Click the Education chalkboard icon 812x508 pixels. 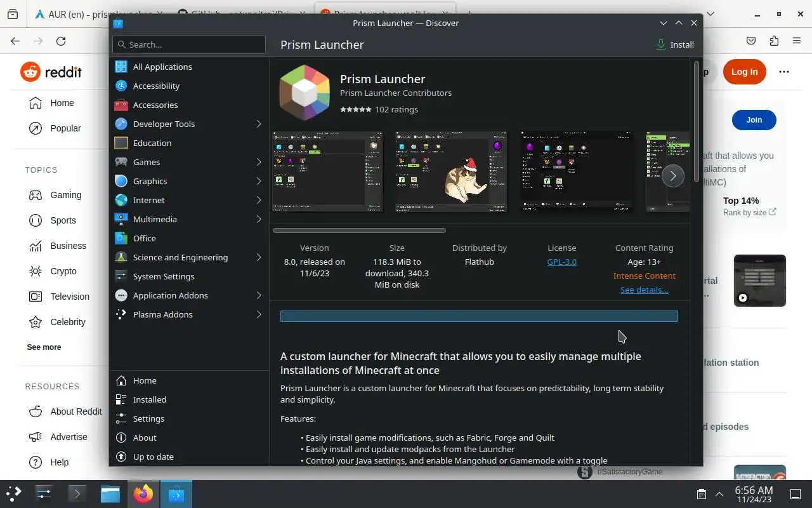click(121, 143)
